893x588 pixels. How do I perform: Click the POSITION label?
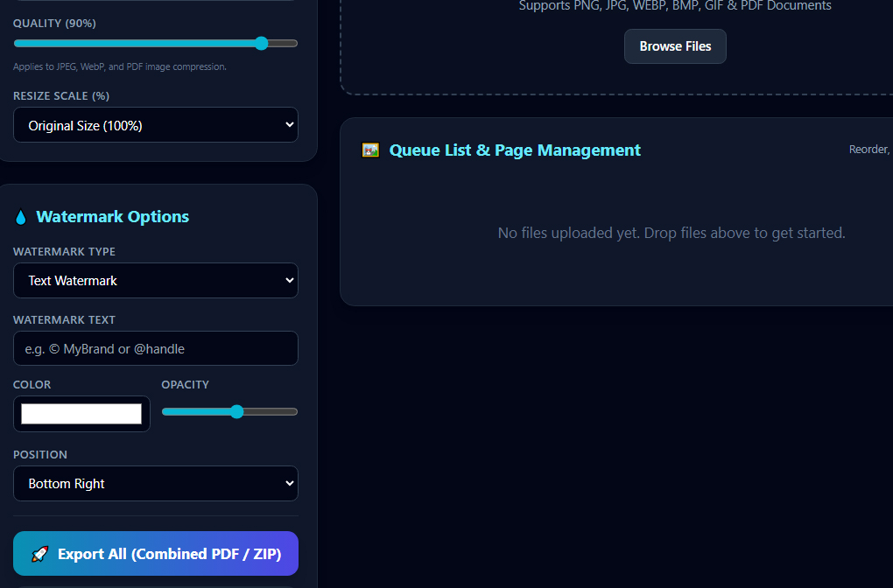tap(40, 455)
